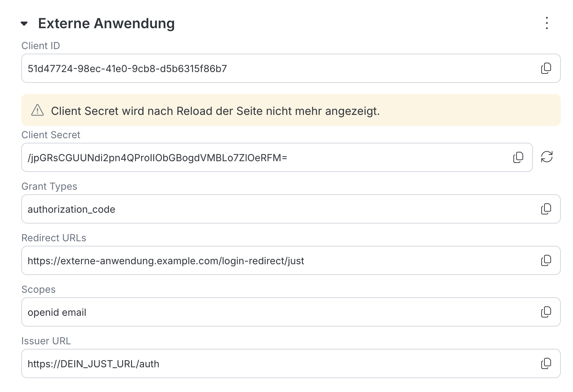This screenshot has height=392, width=573.
Task: Select the authorization_code grant types field
Action: click(291, 209)
